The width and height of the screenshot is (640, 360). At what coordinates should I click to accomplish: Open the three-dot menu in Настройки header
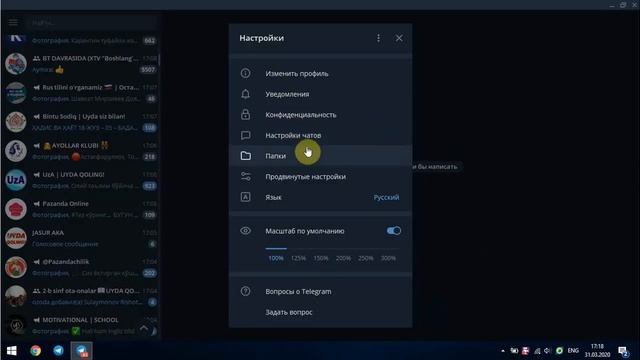click(378, 38)
